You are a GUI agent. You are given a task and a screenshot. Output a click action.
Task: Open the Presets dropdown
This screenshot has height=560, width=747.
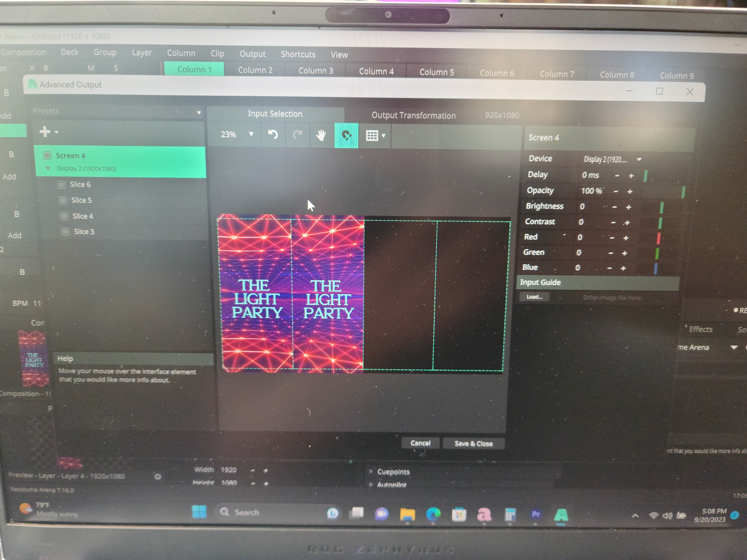point(117,112)
